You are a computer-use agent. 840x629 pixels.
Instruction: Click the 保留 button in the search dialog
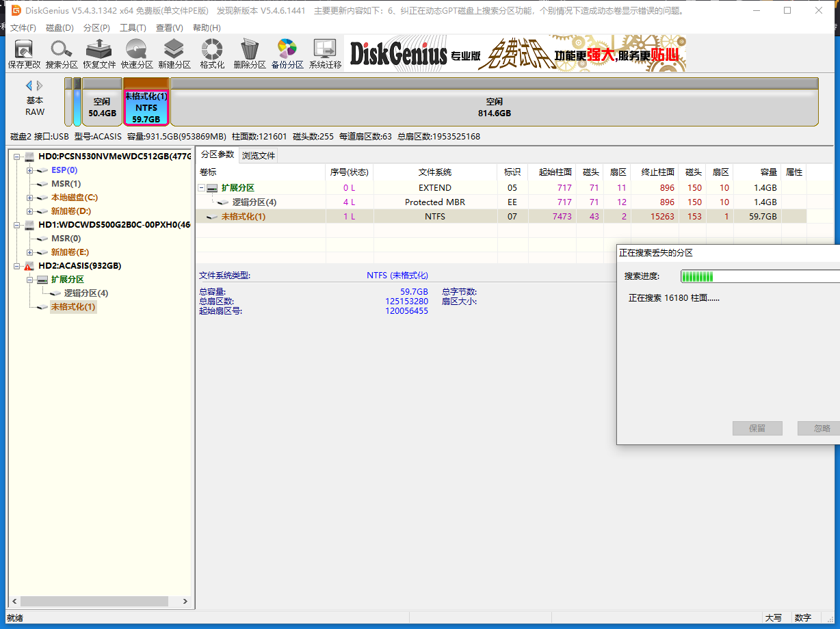[x=757, y=429]
